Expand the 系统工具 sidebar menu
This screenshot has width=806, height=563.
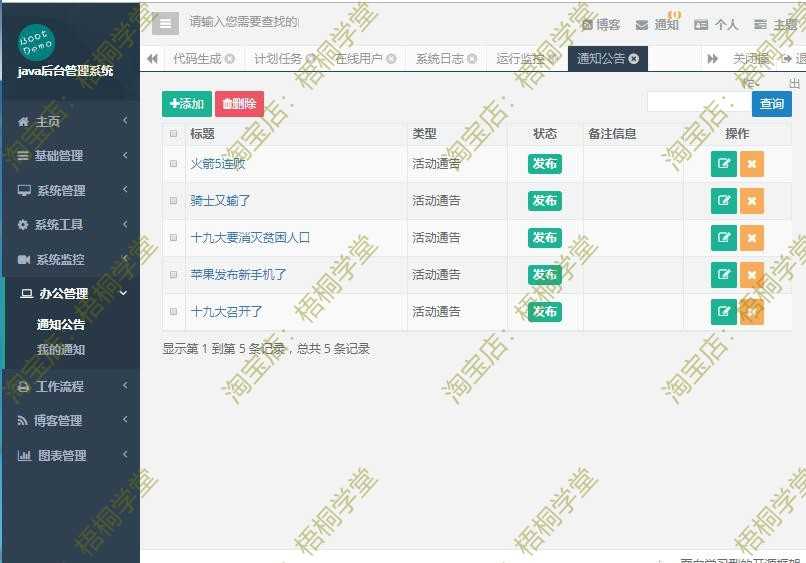coord(71,225)
